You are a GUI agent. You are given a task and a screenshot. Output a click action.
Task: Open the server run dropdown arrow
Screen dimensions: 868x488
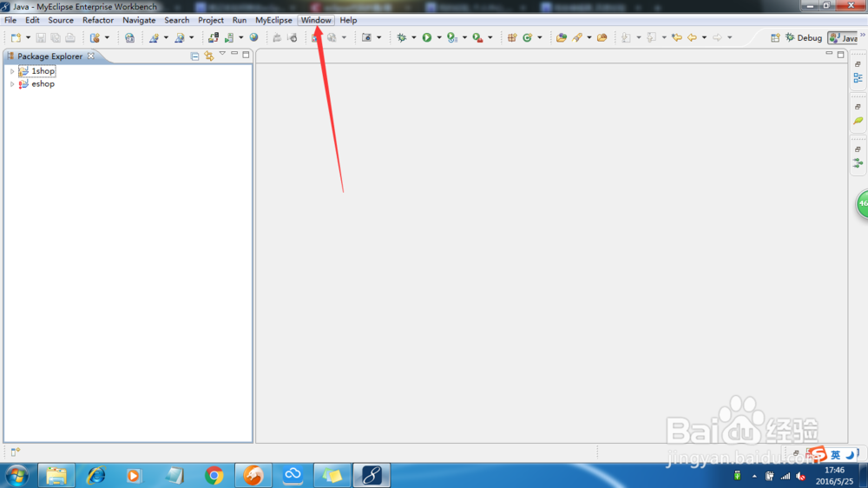(240, 37)
